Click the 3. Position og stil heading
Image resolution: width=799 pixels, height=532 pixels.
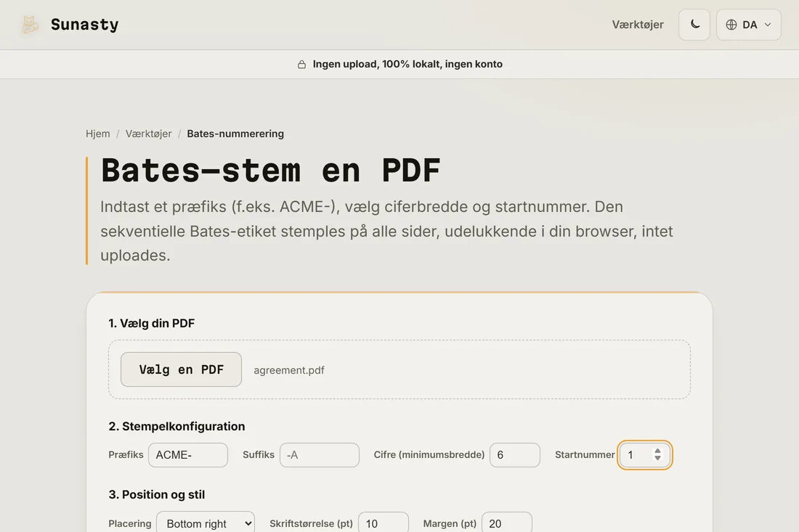[x=156, y=494]
